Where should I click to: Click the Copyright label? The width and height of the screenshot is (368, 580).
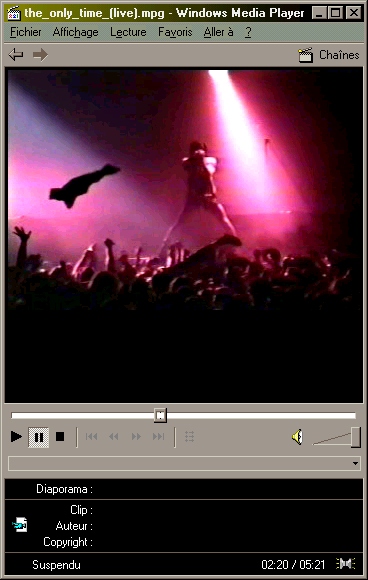[x=68, y=542]
